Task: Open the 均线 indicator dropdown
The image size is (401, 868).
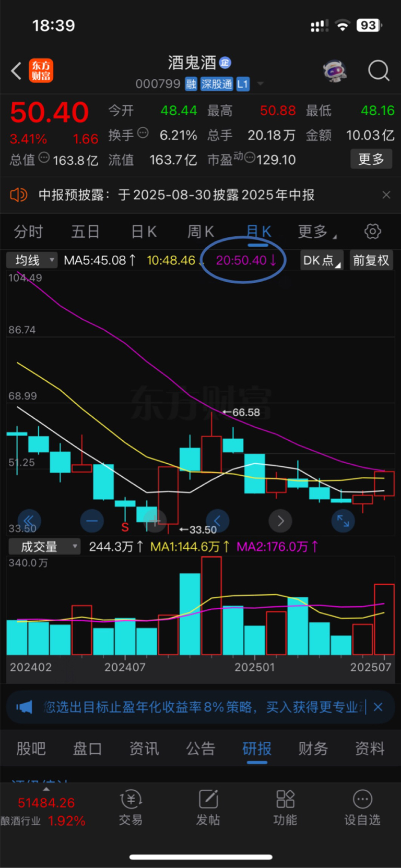Action: click(32, 260)
